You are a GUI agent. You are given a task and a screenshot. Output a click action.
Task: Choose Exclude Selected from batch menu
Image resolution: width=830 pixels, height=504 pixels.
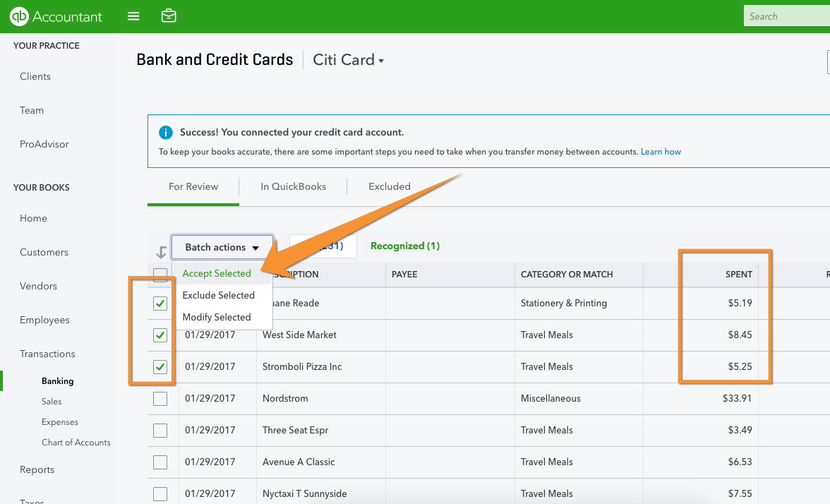coord(218,295)
